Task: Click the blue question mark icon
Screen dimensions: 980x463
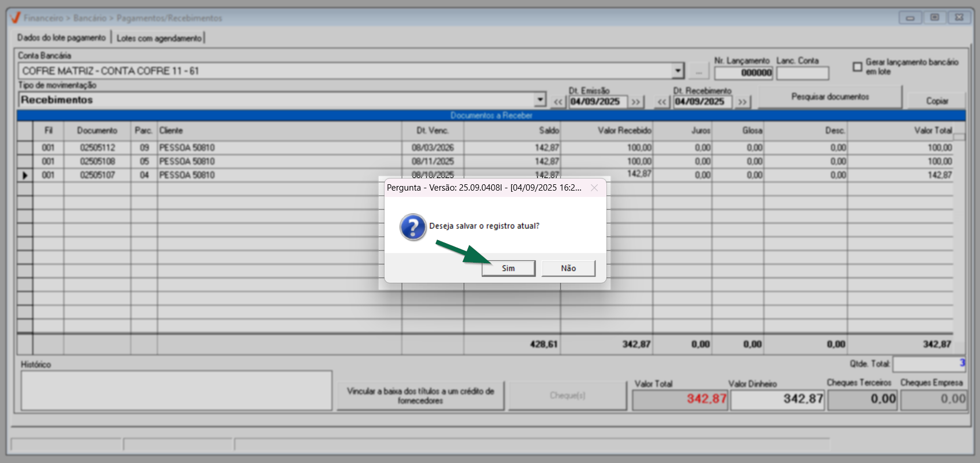Action: pos(413,227)
